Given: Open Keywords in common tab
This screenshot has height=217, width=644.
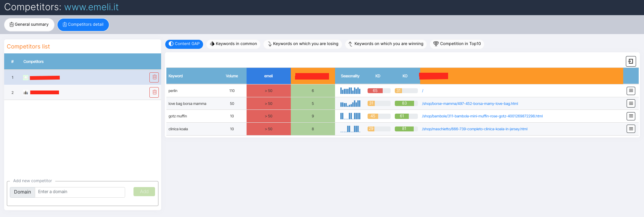Looking at the screenshot, I should click(233, 44).
